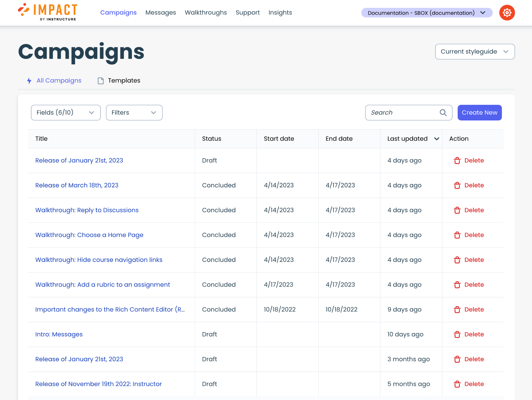Click into the Search input field
Screen dimensions: 532x400
tap(403, 113)
